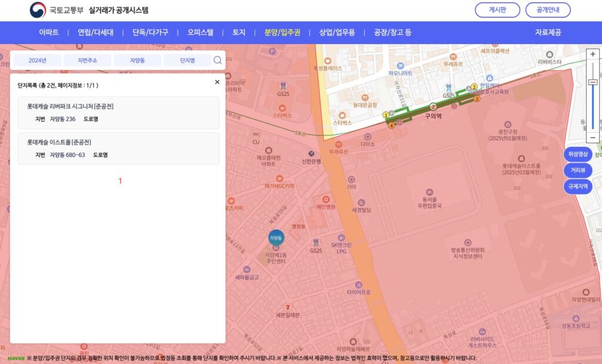This screenshot has width=602, height=364.
Task: Select 롯데캐슬 리버파크 시그니처 list item
Action: point(119,113)
